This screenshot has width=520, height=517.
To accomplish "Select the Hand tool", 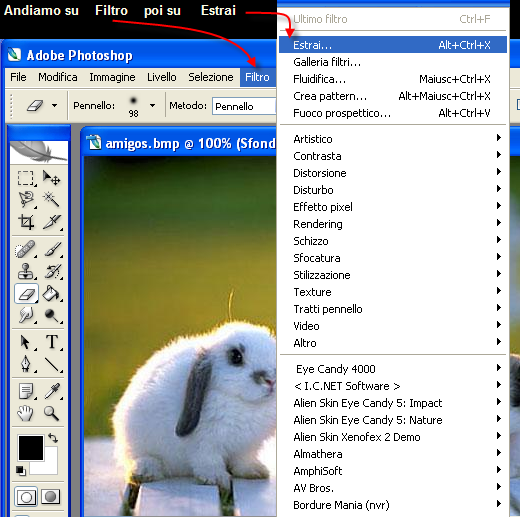I will coord(26,413).
